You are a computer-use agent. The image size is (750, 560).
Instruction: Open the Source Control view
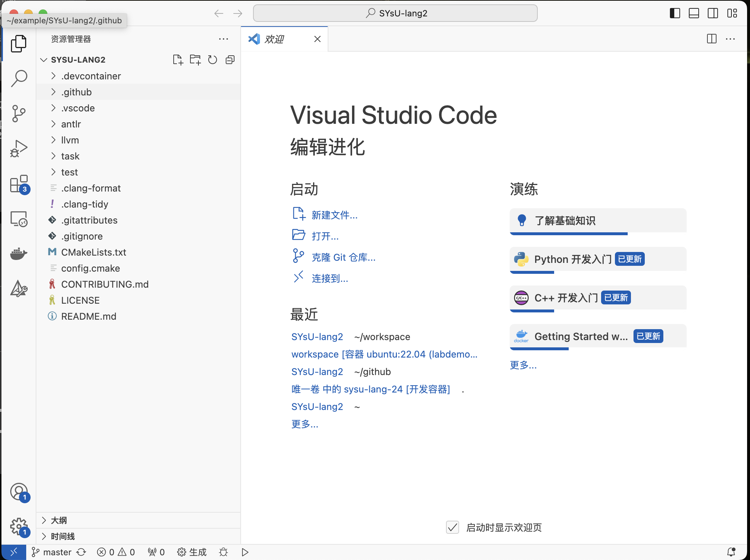tap(19, 113)
